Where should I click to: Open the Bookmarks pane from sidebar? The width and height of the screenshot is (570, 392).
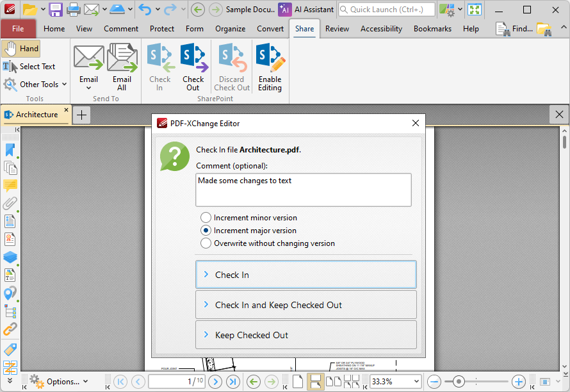click(x=10, y=150)
